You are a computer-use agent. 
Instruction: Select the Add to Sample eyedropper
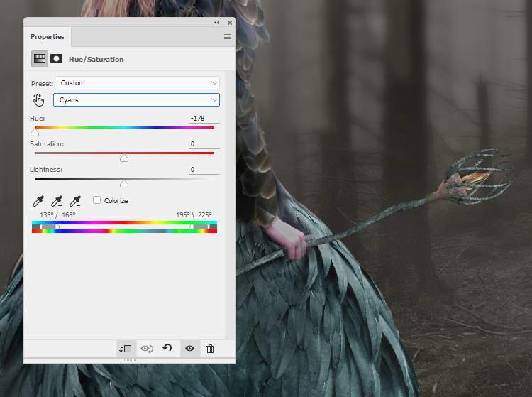[57, 201]
